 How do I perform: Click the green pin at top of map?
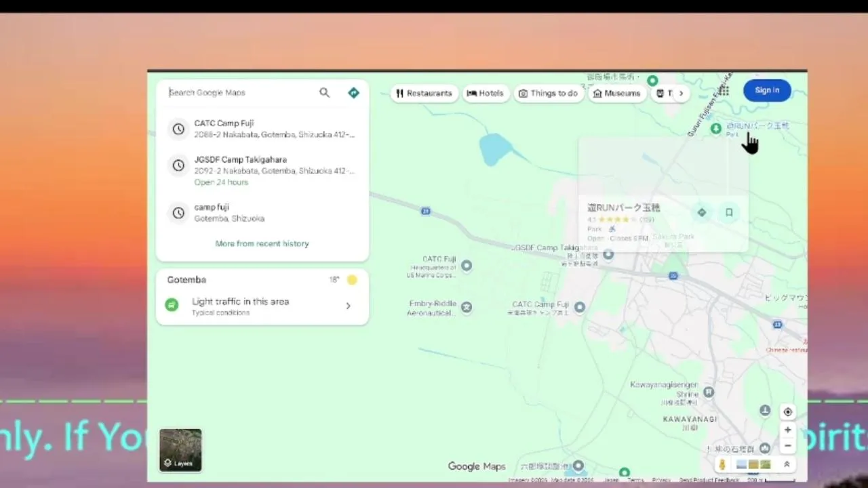point(652,80)
